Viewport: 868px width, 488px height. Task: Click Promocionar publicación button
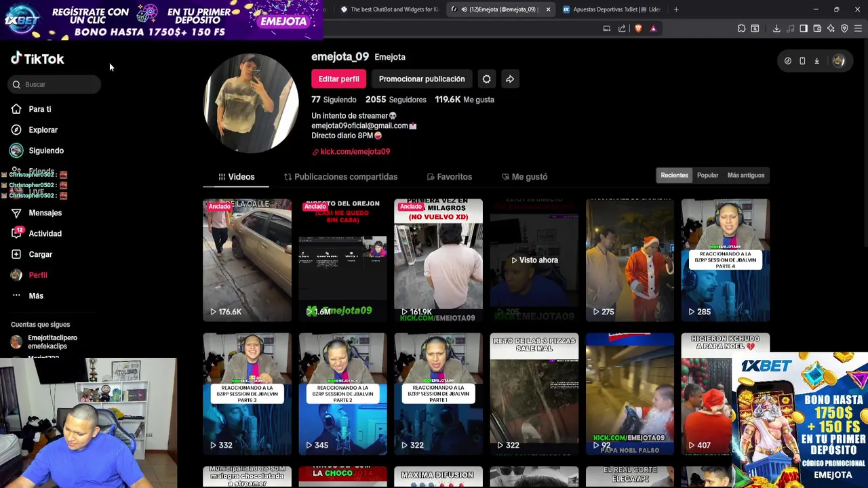(x=422, y=79)
